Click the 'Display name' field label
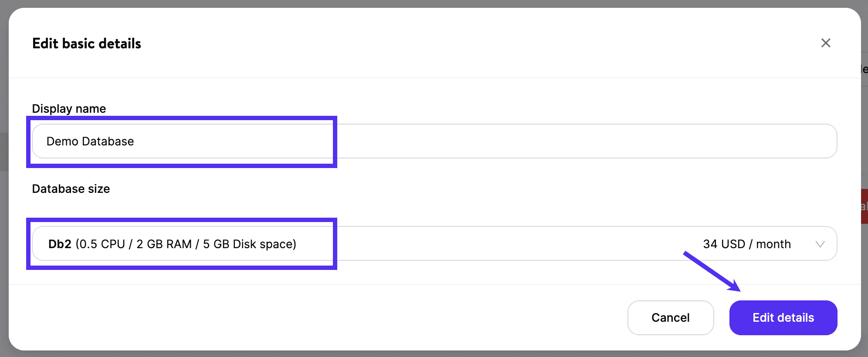868x357 pixels. click(x=69, y=109)
